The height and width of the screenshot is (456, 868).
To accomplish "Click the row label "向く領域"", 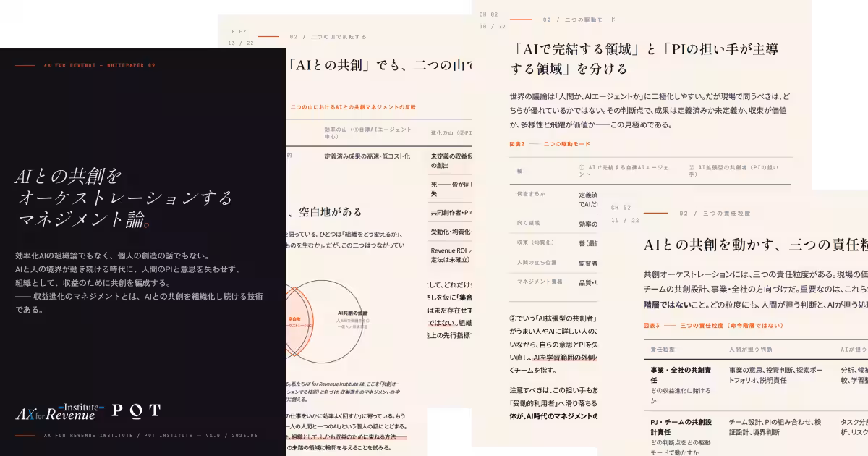I will pyautogui.click(x=528, y=223).
